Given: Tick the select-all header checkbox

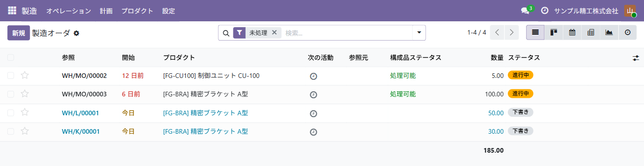Looking at the screenshot, I should click(x=11, y=57).
